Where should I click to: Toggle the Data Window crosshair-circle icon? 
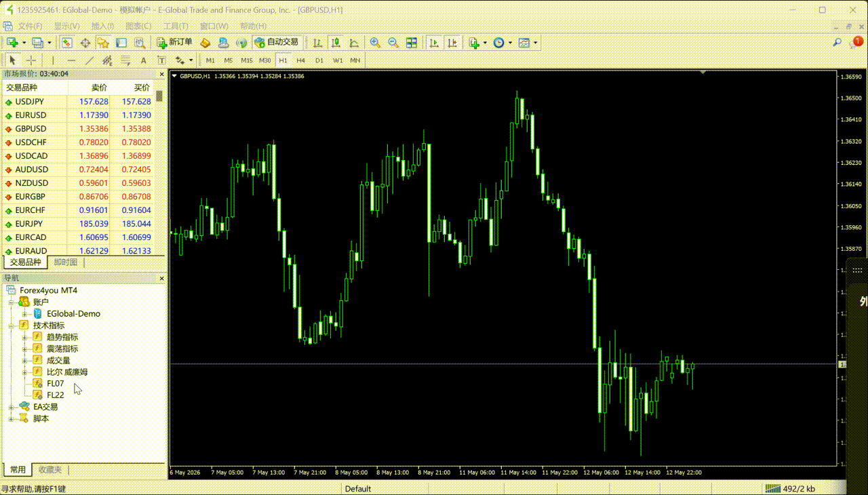point(85,42)
